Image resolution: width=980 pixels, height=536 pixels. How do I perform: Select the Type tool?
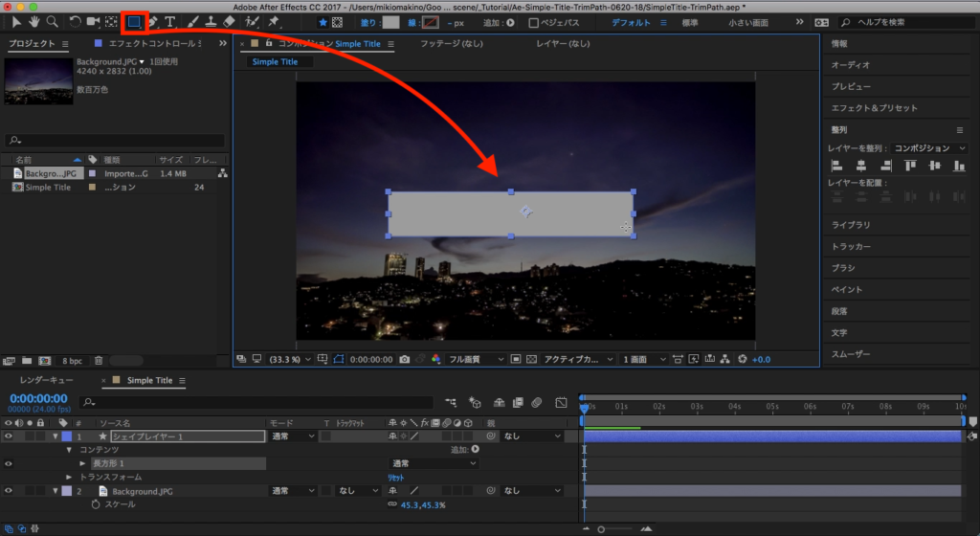(x=170, y=21)
